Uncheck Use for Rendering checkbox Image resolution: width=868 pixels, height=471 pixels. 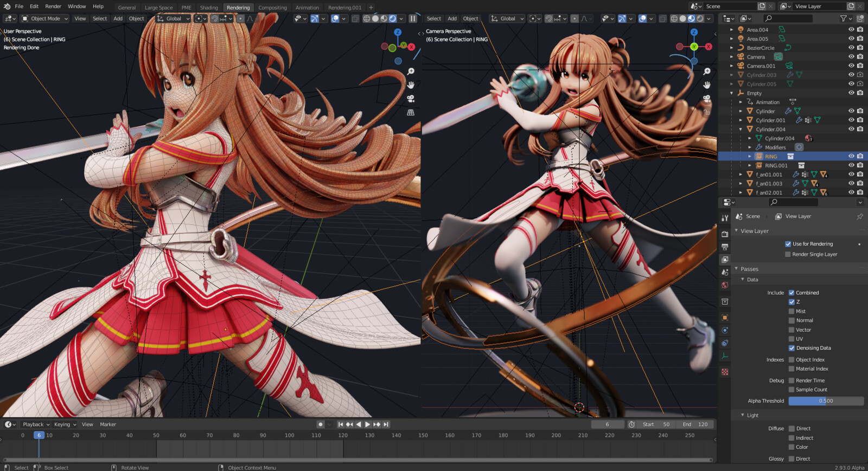tap(788, 244)
